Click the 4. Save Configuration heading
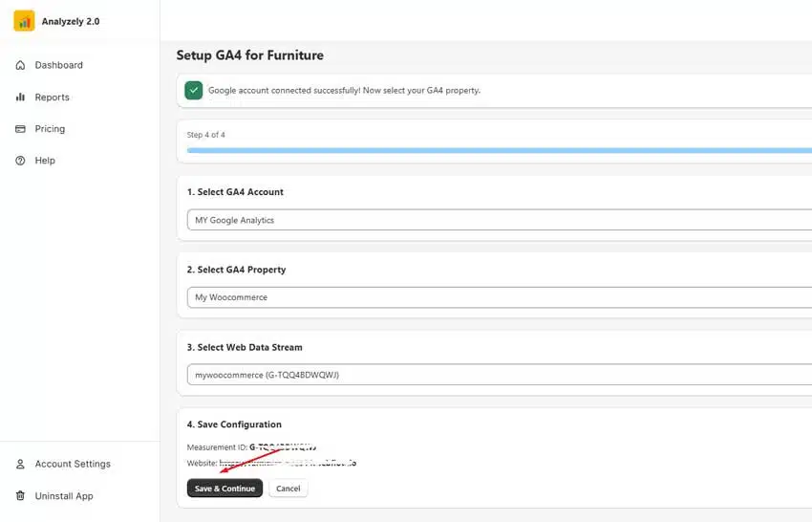The width and height of the screenshot is (812, 522). coord(234,424)
